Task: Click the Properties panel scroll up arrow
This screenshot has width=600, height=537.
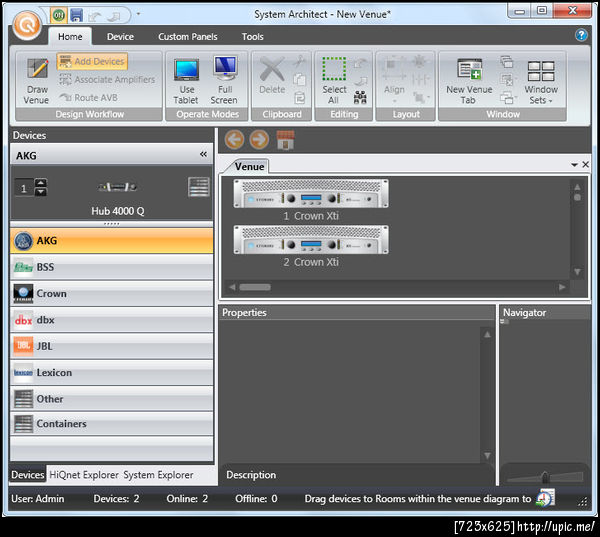Action: 487,335
